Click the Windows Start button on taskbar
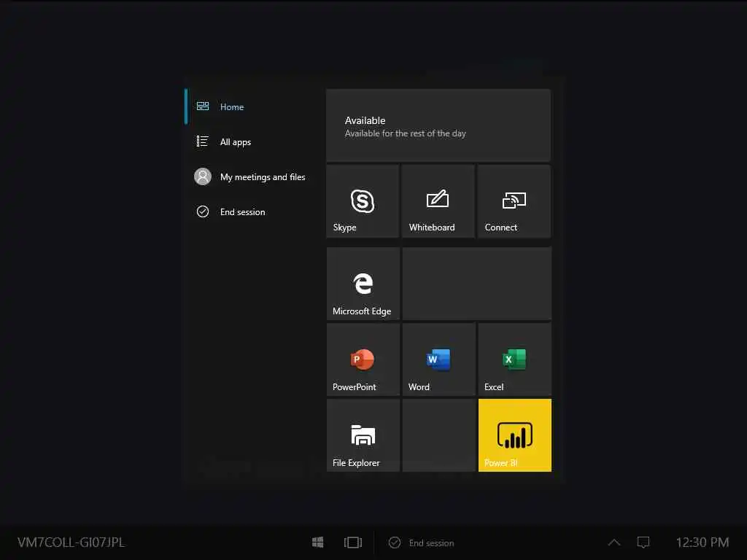The width and height of the screenshot is (747, 560). [x=318, y=542]
